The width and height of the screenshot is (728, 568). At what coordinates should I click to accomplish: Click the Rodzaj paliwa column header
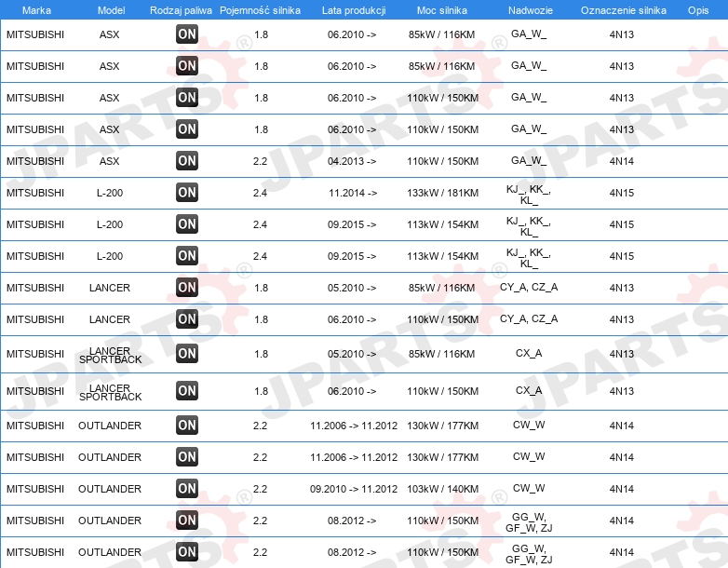coord(181,10)
